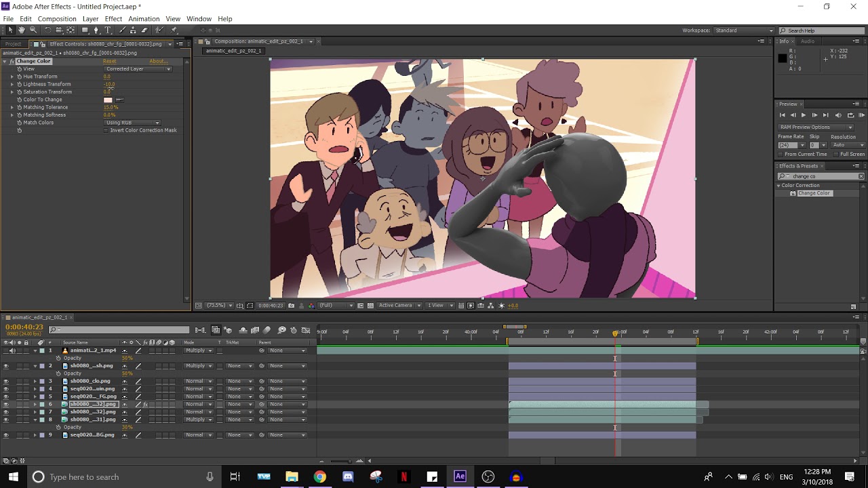Click the Play button in the Preview panel
This screenshot has height=488, width=868.
[x=804, y=115]
